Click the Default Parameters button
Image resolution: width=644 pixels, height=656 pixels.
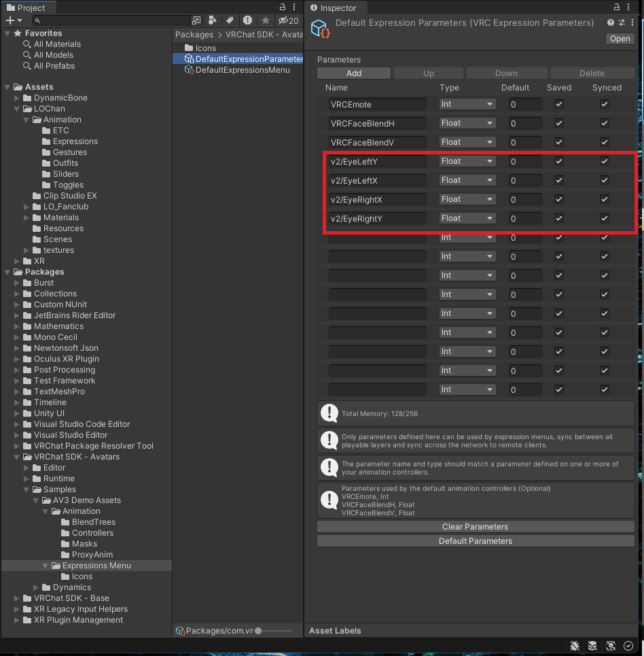coord(476,541)
